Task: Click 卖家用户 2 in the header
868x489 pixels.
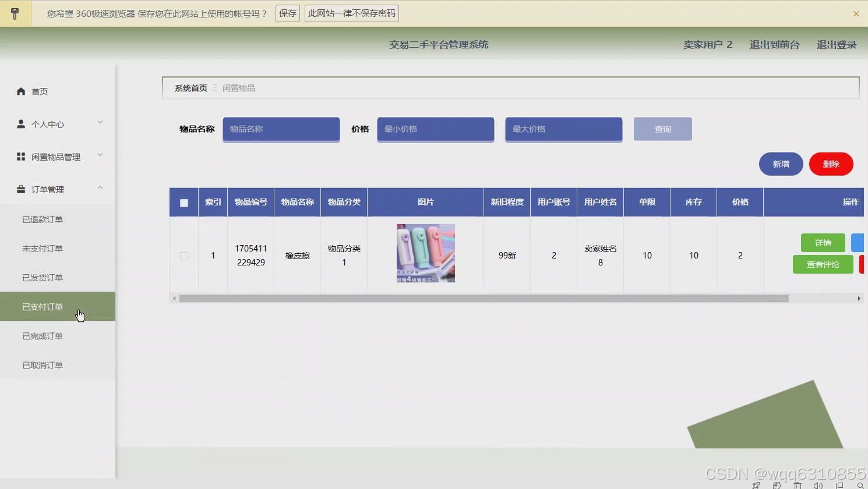Action: (708, 45)
